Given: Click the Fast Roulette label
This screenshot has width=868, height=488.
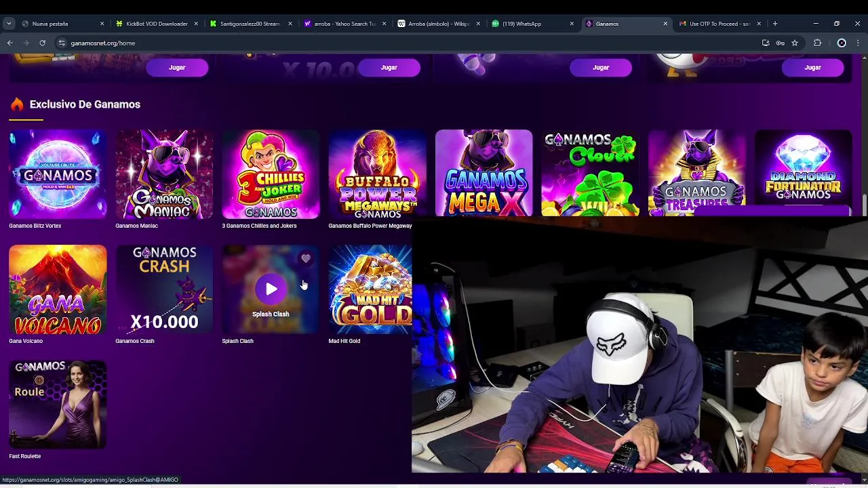Looking at the screenshot, I should (x=25, y=456).
